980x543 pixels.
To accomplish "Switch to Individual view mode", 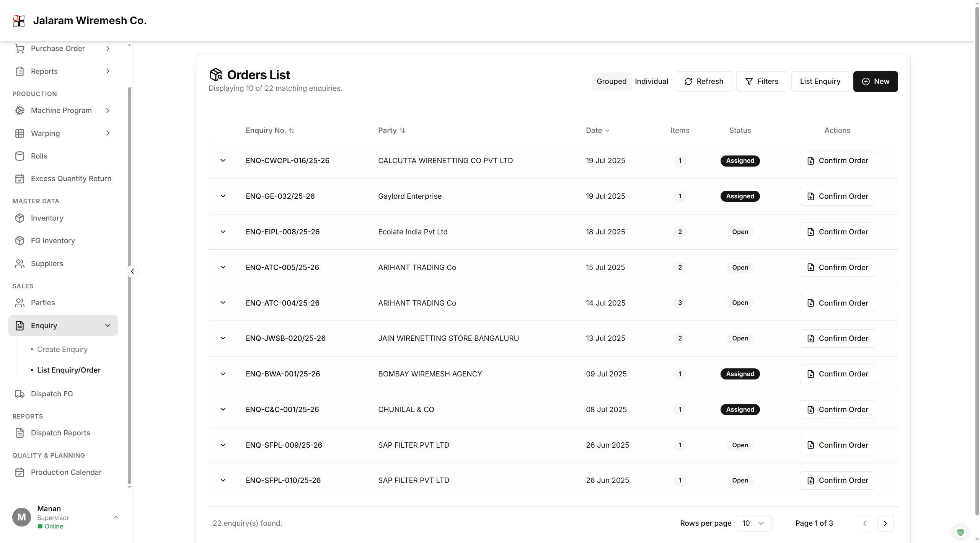I will (x=651, y=81).
